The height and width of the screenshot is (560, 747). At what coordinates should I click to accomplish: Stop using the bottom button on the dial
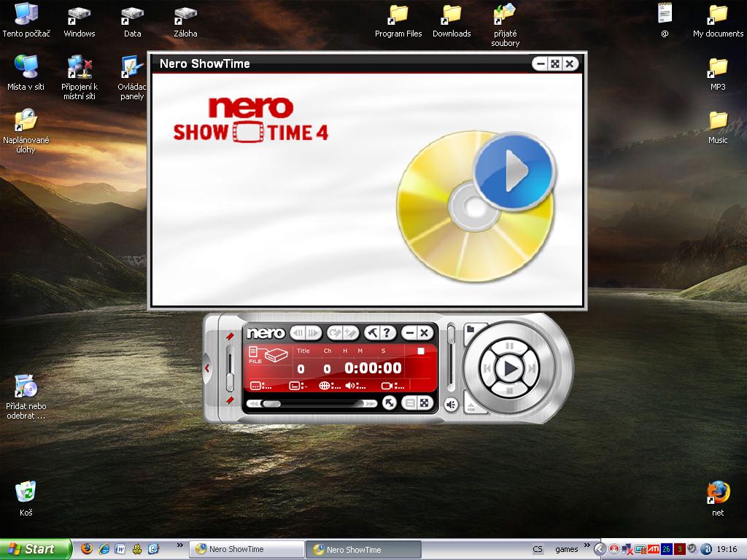510,391
